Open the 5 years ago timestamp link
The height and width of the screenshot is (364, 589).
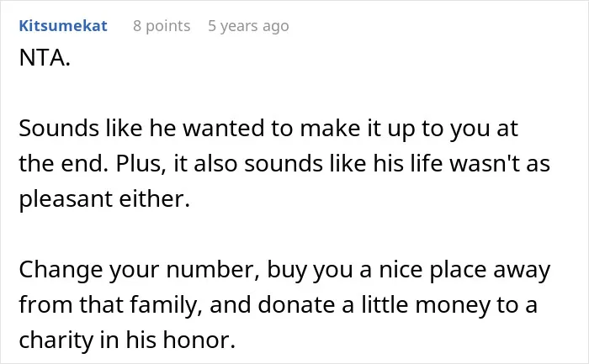[248, 26]
